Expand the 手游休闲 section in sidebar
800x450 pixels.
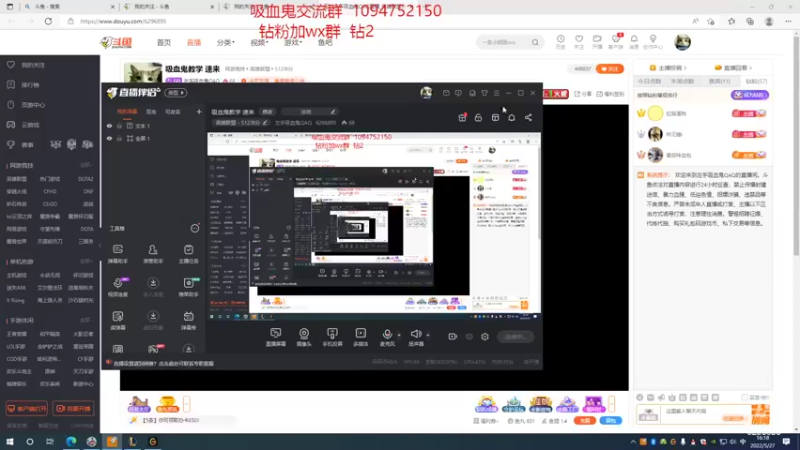pyautogui.click(x=86, y=320)
